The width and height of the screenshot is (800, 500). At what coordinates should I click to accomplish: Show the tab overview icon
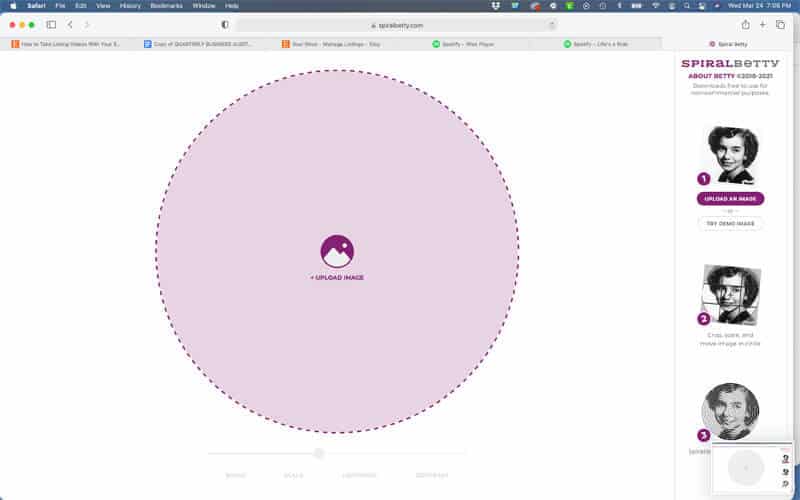pos(780,24)
